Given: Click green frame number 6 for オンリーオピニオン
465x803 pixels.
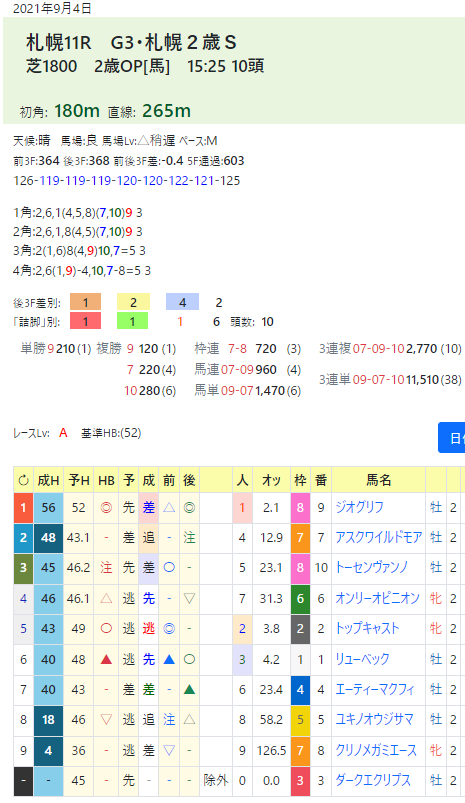Looking at the screenshot, I should (x=300, y=598).
